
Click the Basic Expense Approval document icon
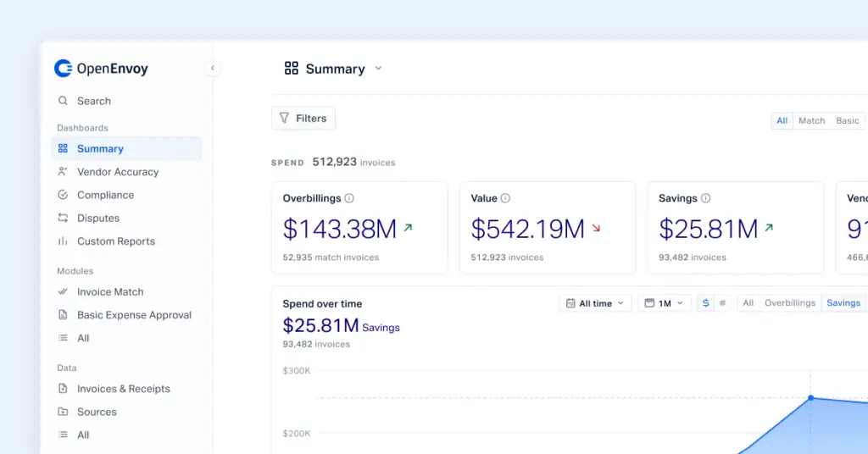(x=63, y=314)
